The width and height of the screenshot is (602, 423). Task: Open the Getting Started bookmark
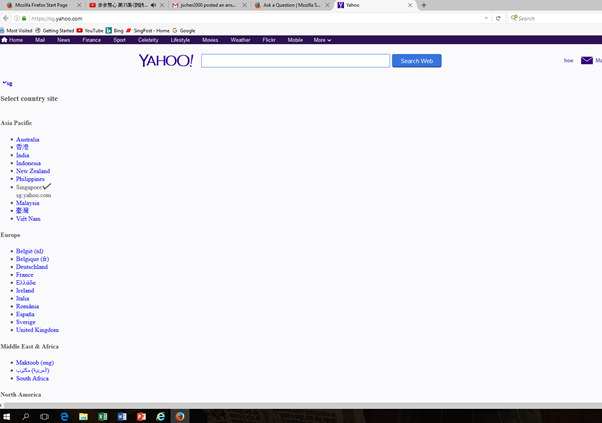pos(55,30)
